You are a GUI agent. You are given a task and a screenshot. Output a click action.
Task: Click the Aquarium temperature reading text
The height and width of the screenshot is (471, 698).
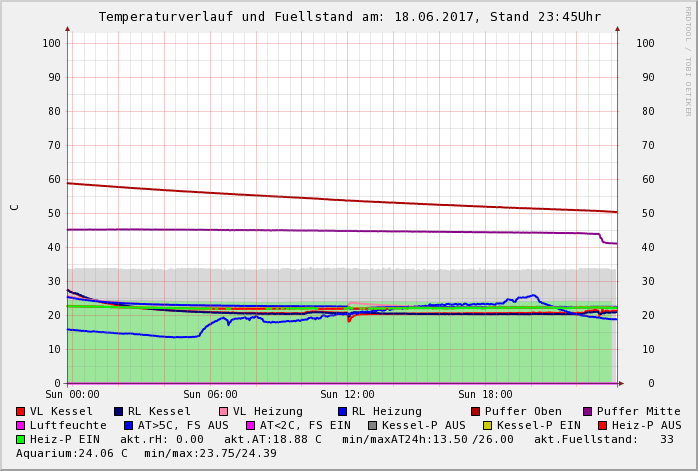pos(72,454)
